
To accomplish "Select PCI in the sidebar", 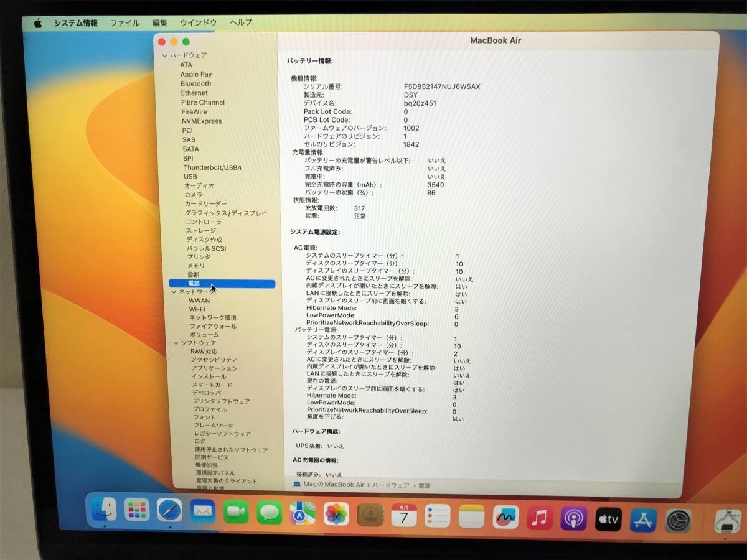I will (x=187, y=131).
